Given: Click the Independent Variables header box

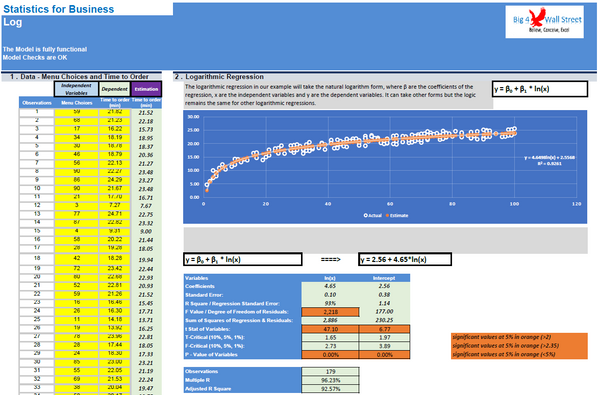Looking at the screenshot, I should (x=76, y=89).
